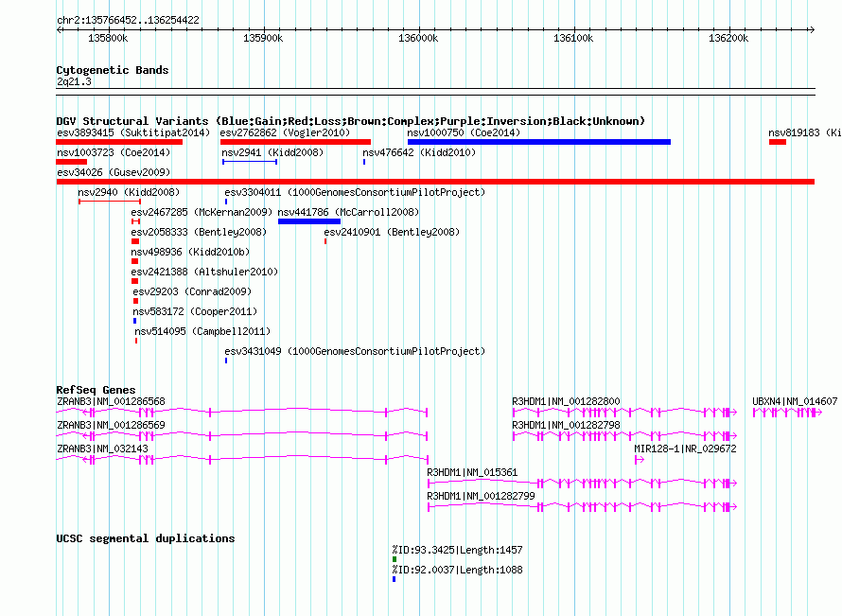Click the 135800k ruler tick label
The width and height of the screenshot is (842, 616).
click(108, 38)
